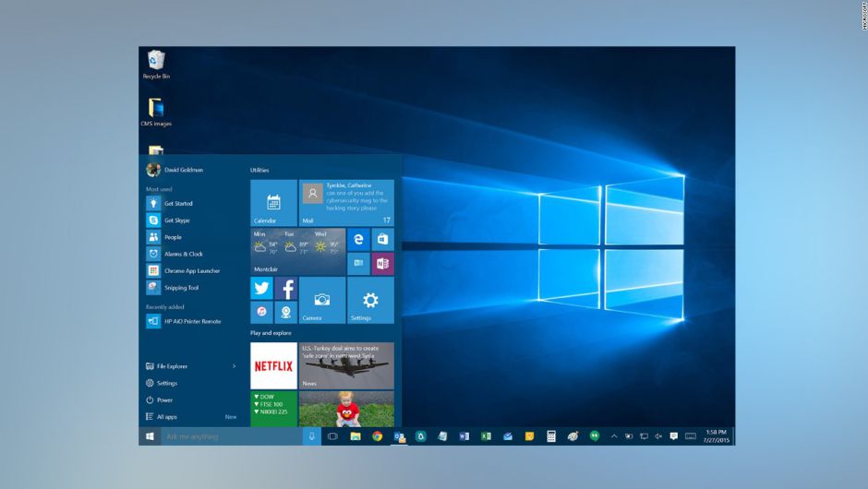Launch the Camera tile
This screenshot has width=868, height=489.
[322, 301]
